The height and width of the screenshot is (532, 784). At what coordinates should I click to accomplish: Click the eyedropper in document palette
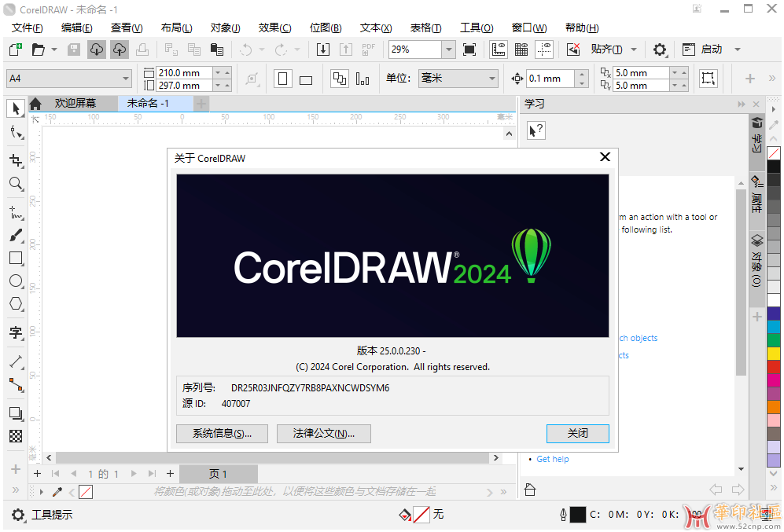57,492
